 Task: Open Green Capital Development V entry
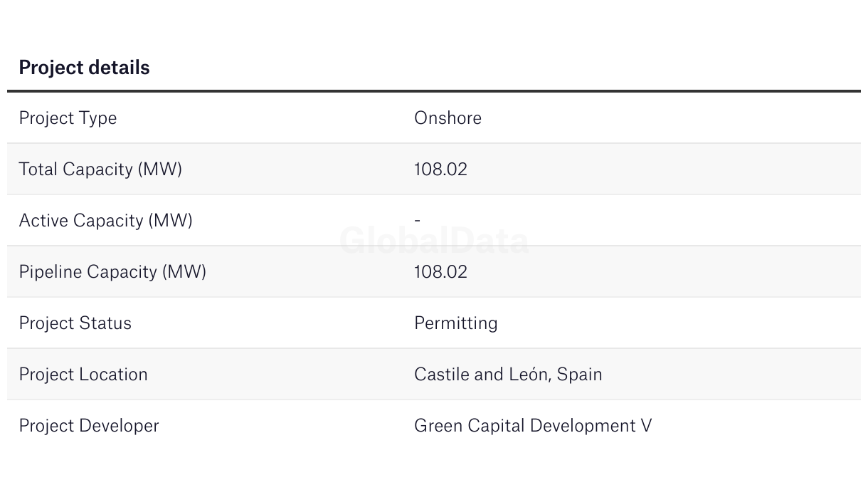[533, 426]
